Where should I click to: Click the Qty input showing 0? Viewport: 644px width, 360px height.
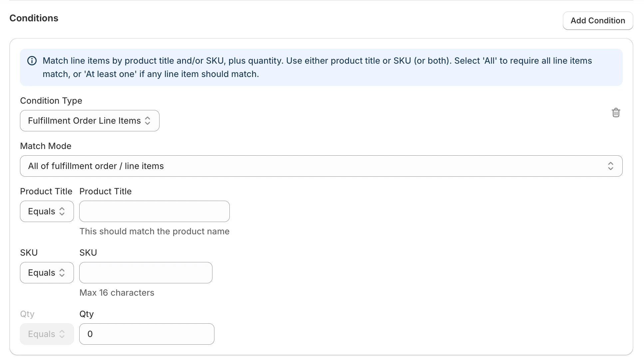point(147,334)
